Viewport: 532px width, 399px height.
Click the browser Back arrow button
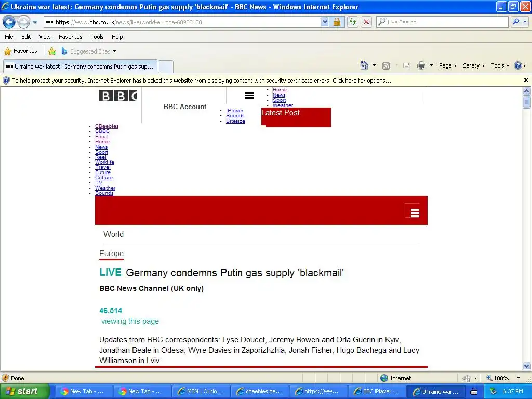9,22
